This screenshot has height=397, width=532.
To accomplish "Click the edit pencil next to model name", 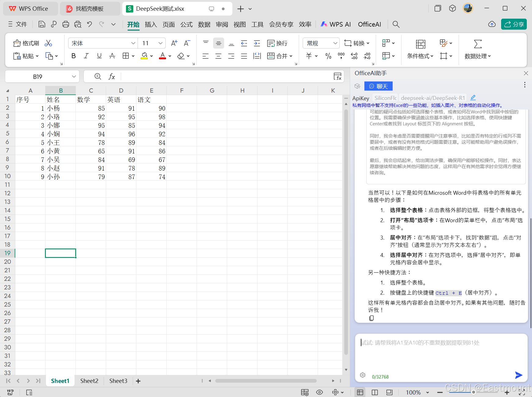I will [x=473, y=97].
